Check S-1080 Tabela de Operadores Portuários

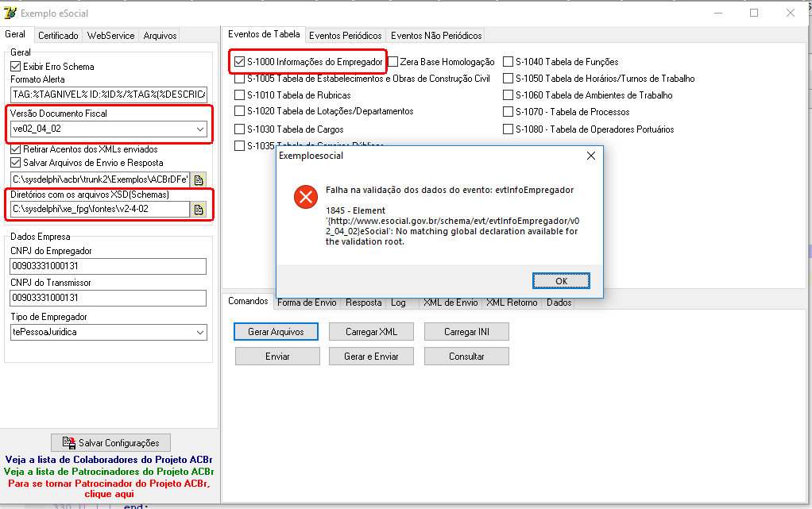pos(508,129)
